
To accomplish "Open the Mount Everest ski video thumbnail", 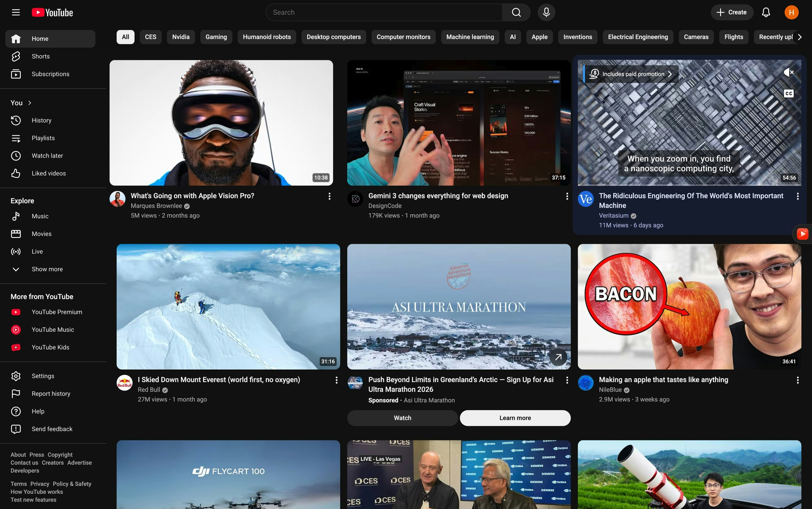I will (x=228, y=307).
